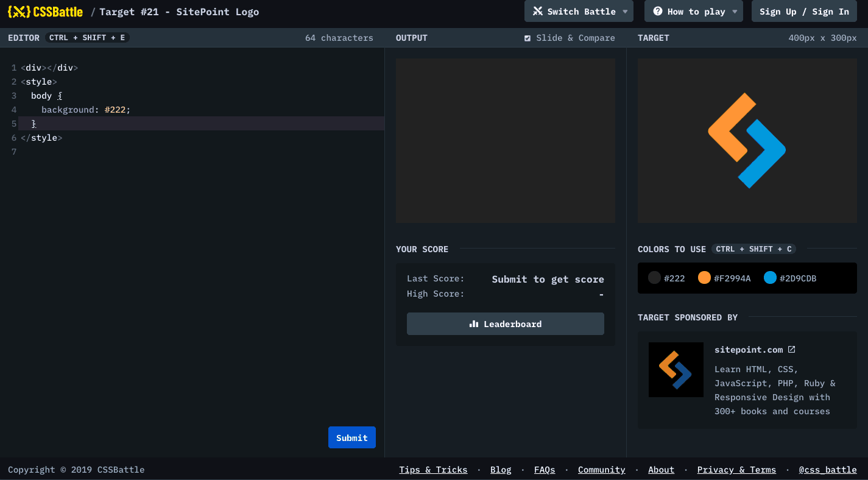The image size is (868, 480).
Task: Click the output preview area
Action: 506,141
